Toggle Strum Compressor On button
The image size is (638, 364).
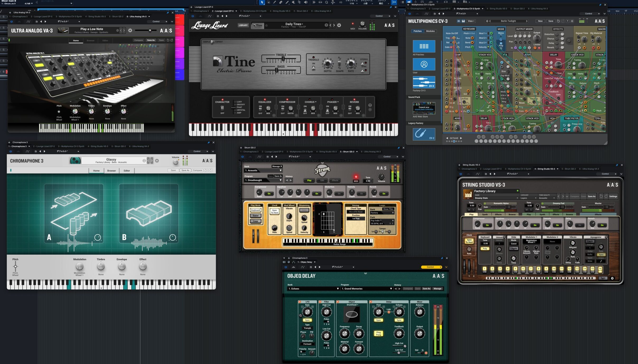pyautogui.click(x=269, y=194)
